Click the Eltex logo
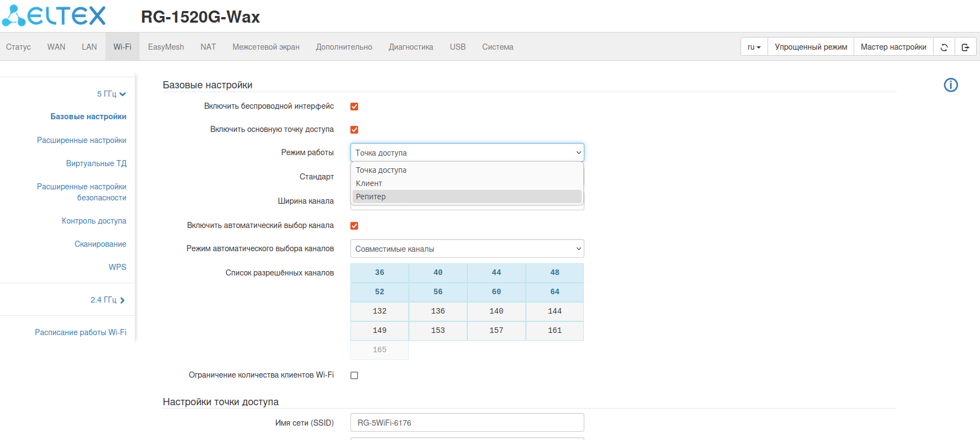This screenshot has height=440, width=980. (x=54, y=16)
